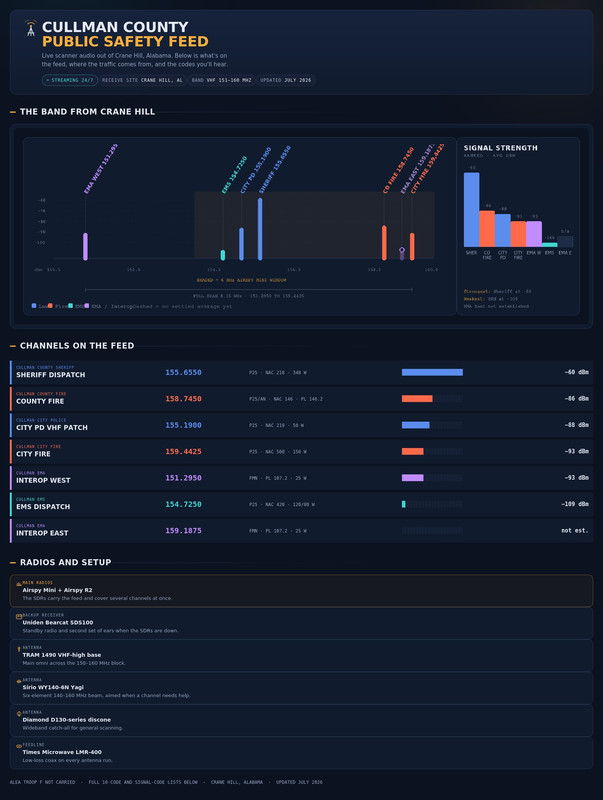This screenshot has height=800, width=603.
Task: Open the Airspy Mini + Airspy R2 card
Action: coord(301,591)
